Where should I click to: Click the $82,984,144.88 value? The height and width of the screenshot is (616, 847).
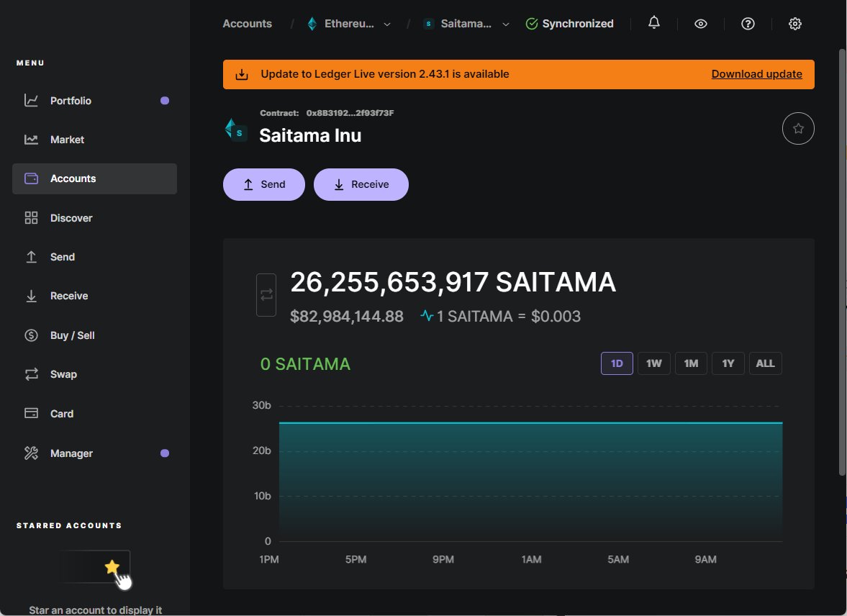click(347, 316)
